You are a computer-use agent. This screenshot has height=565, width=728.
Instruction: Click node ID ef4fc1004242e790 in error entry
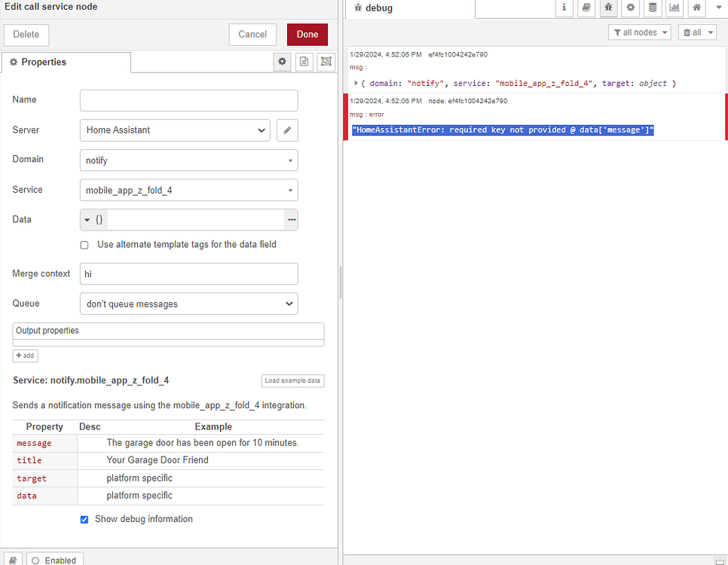point(478,101)
